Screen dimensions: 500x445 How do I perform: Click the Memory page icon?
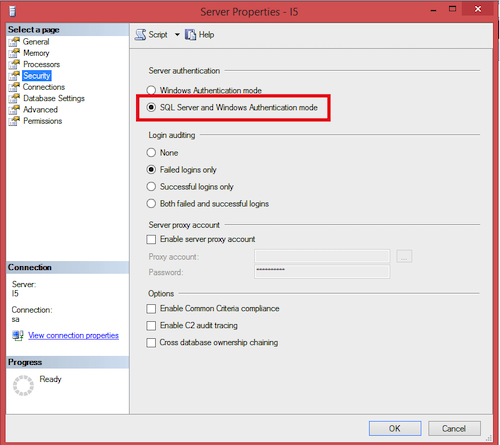pyautogui.click(x=14, y=53)
